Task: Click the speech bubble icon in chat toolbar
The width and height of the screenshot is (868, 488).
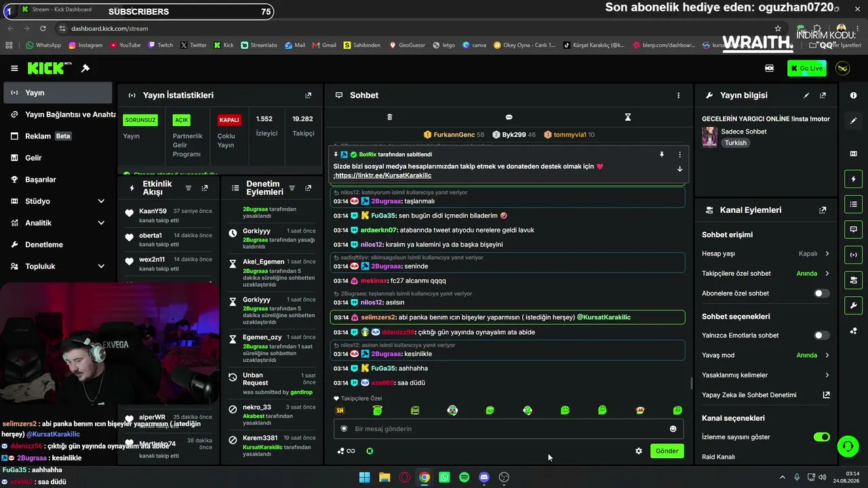Action: coord(509,117)
